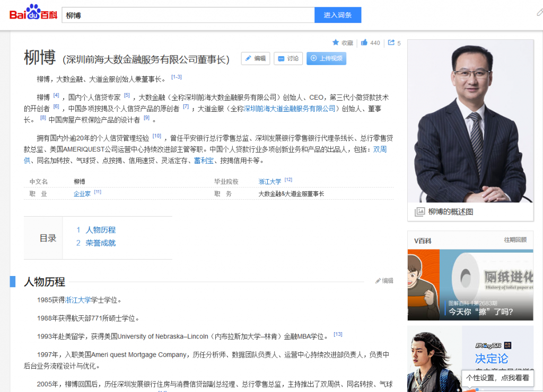
Task: Open the 双周供 link
Action: 380,149
